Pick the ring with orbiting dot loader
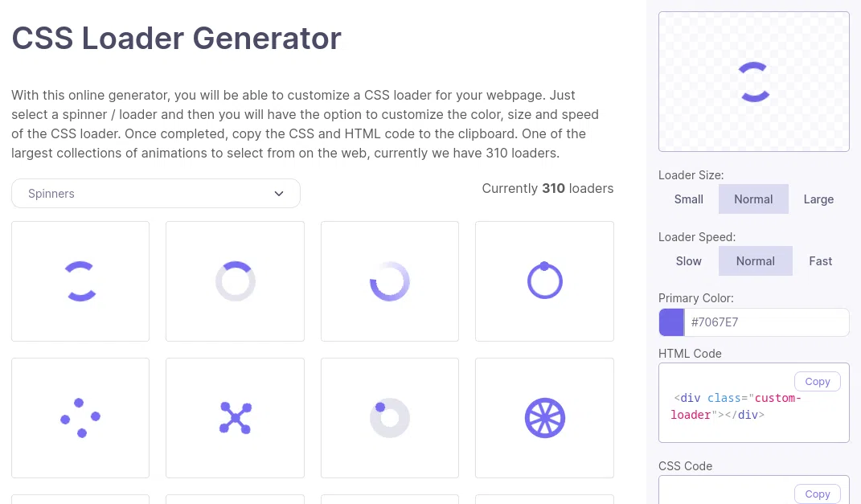 pos(545,281)
